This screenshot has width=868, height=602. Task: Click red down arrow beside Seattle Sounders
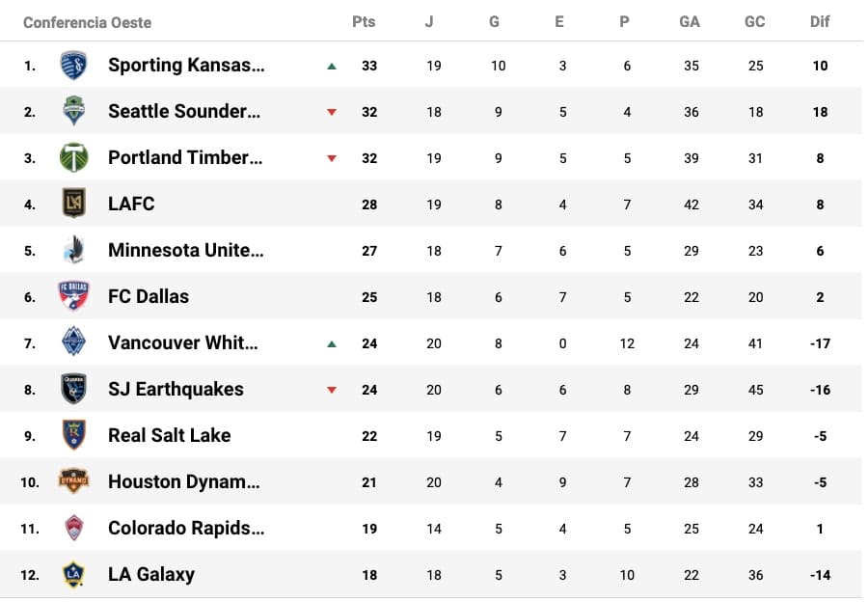(x=332, y=112)
